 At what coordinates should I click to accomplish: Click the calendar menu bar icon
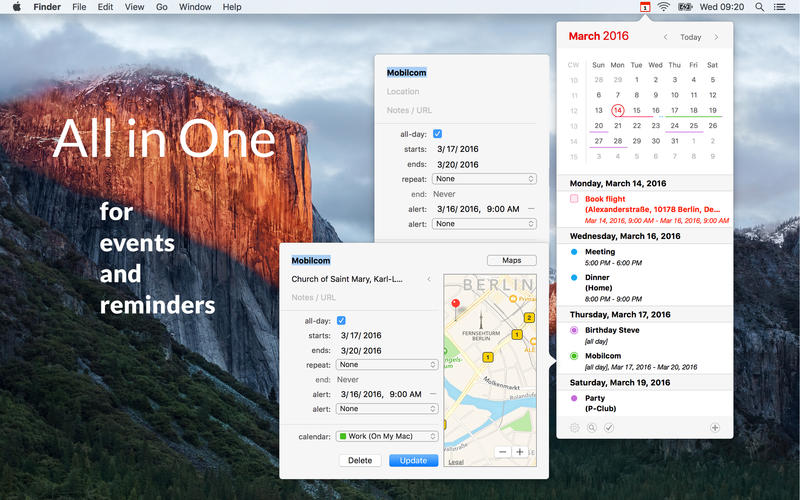(645, 7)
